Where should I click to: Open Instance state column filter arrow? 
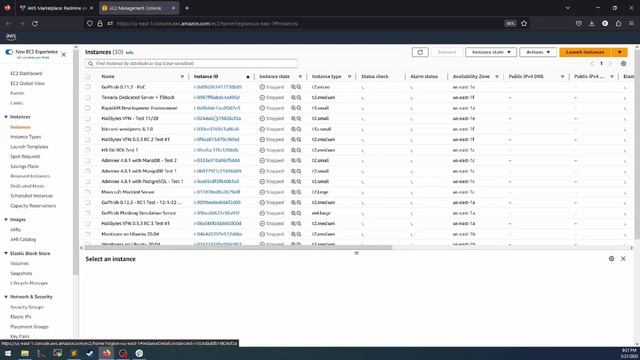coord(300,76)
